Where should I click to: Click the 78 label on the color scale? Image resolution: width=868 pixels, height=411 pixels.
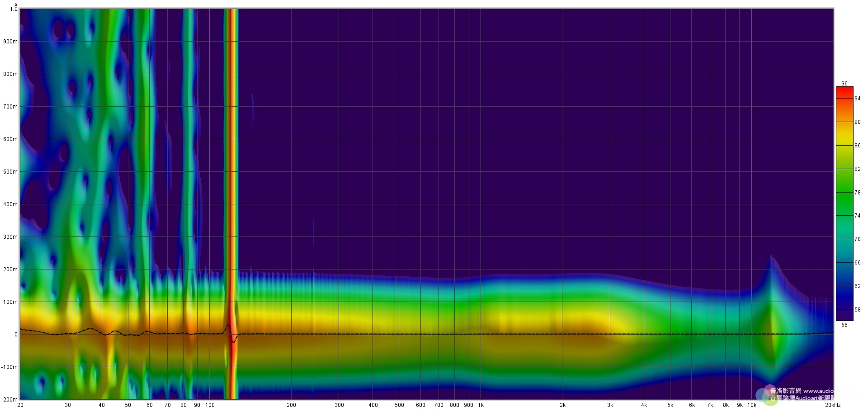858,193
